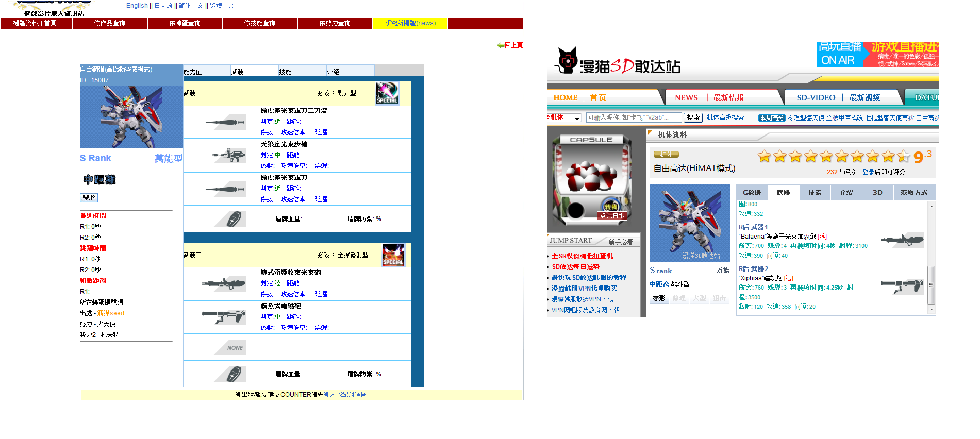Image resolution: width=980 pixels, height=439 pixels.
Task: Click 依作品查詢 in red nav bar
Action: pos(110,23)
